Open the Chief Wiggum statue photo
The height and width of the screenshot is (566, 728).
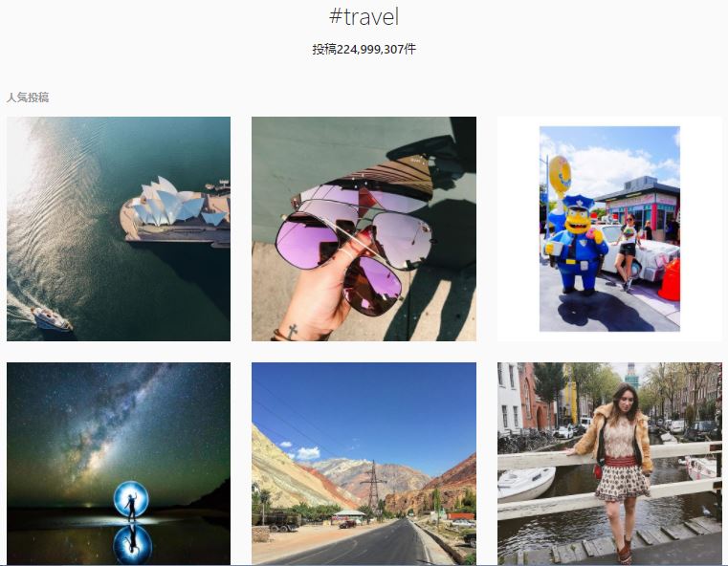(x=609, y=229)
